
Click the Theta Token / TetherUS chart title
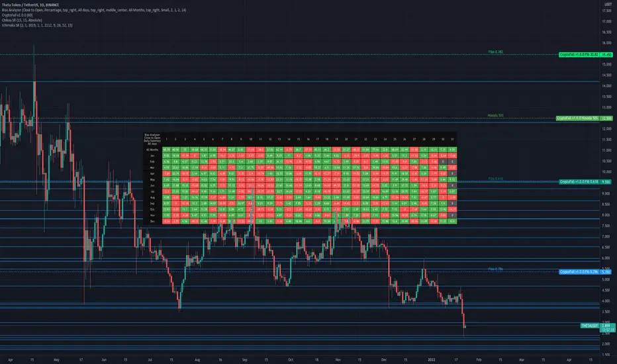click(30, 5)
